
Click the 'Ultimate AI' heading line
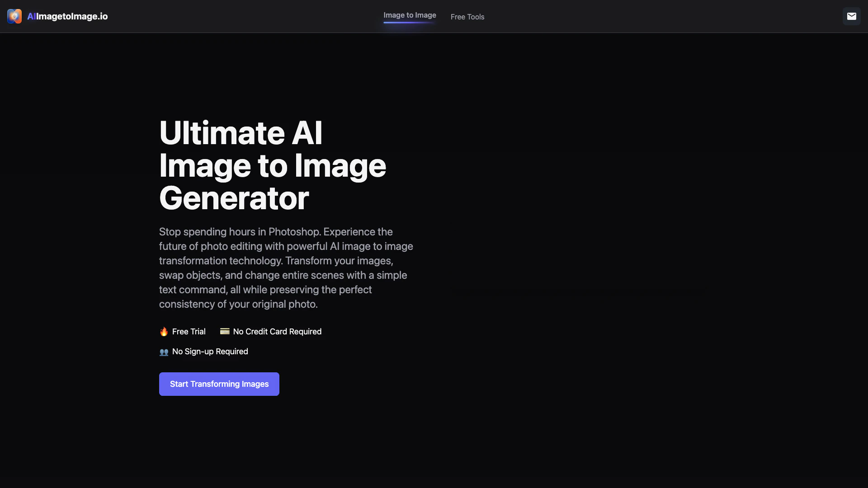(x=241, y=133)
